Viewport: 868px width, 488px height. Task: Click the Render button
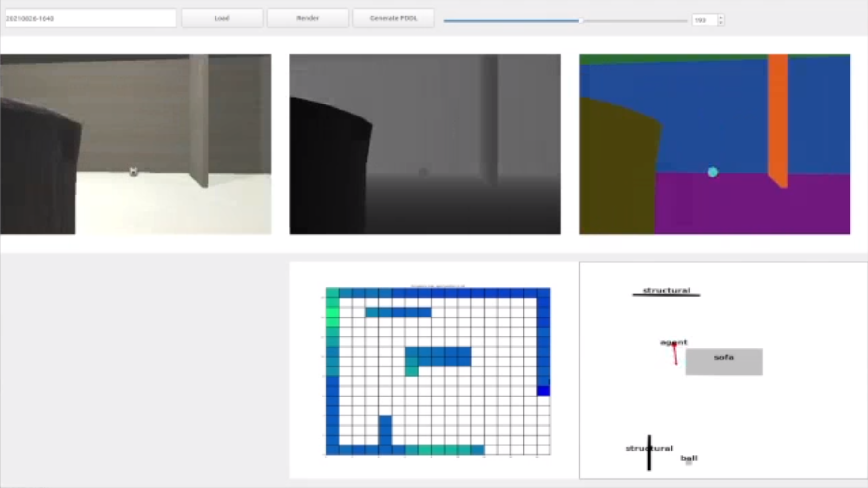[307, 18]
